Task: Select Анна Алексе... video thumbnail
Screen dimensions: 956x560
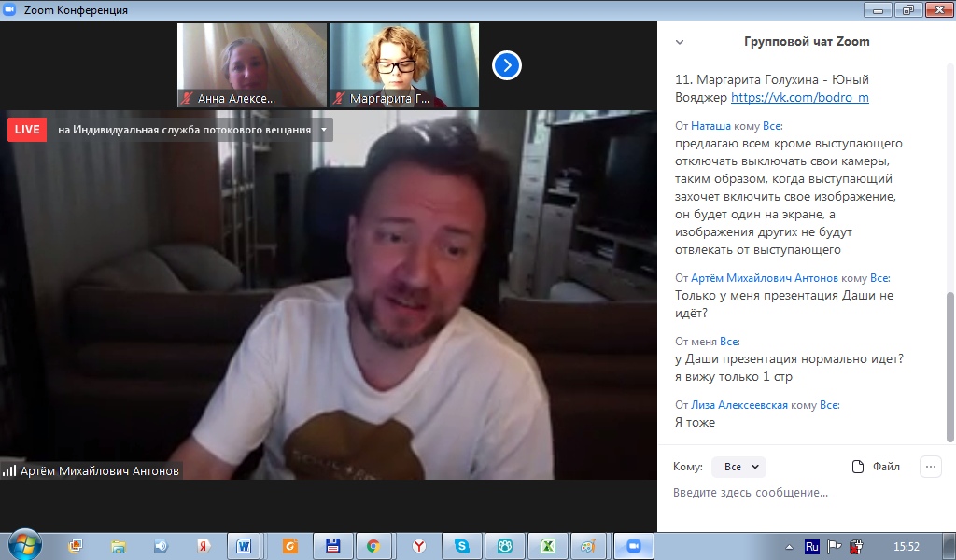Action: tap(252, 65)
